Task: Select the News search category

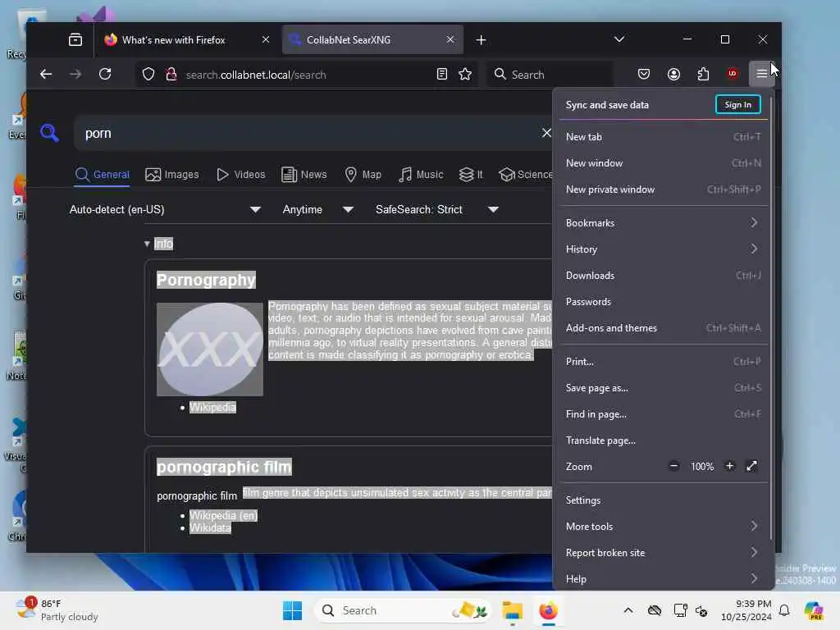Action: [304, 175]
